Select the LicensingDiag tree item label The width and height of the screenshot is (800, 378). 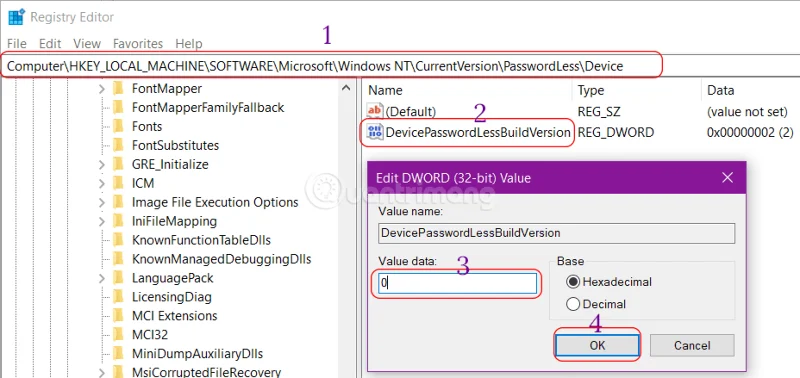[171, 297]
